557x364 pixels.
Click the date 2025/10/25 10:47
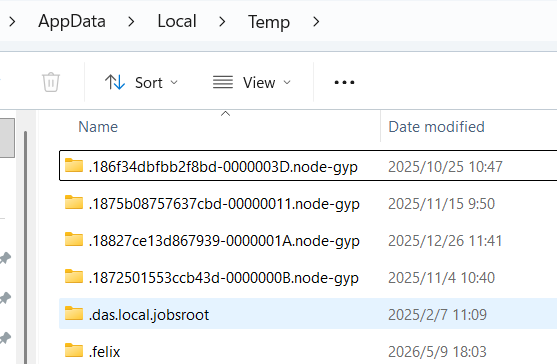tap(445, 167)
